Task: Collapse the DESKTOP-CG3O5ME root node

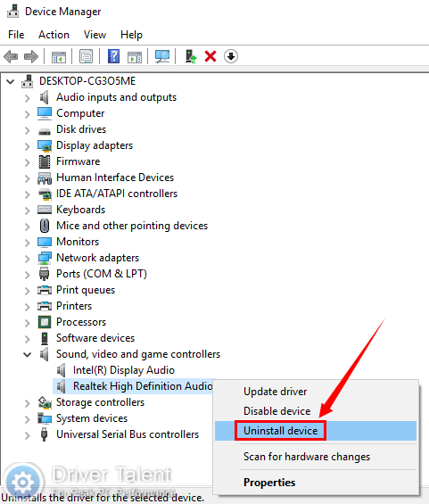Action: (11, 82)
